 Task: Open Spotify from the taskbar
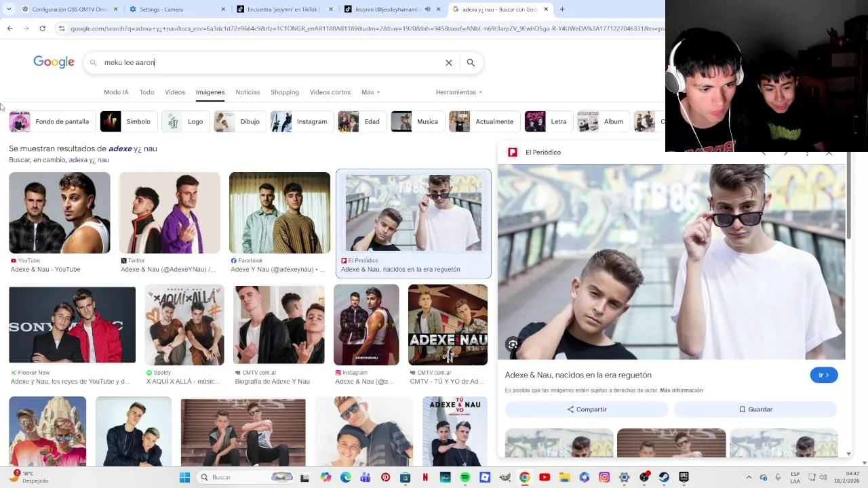tap(465, 477)
